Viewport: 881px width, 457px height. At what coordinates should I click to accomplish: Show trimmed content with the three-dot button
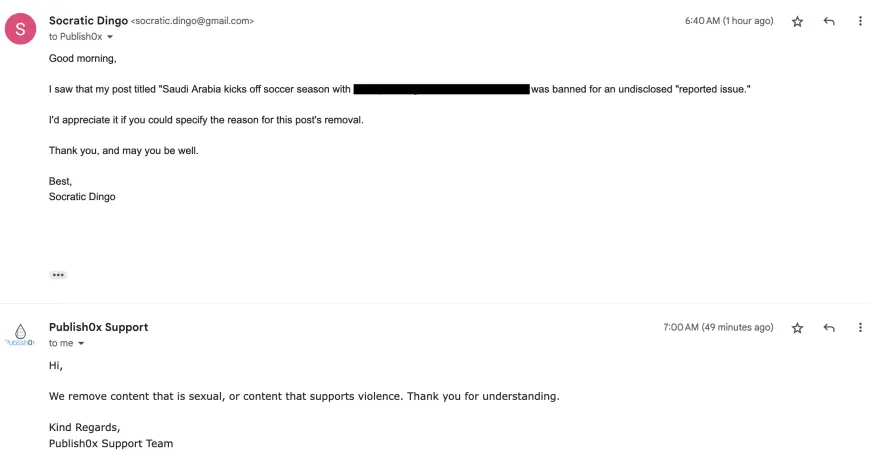pyautogui.click(x=58, y=275)
